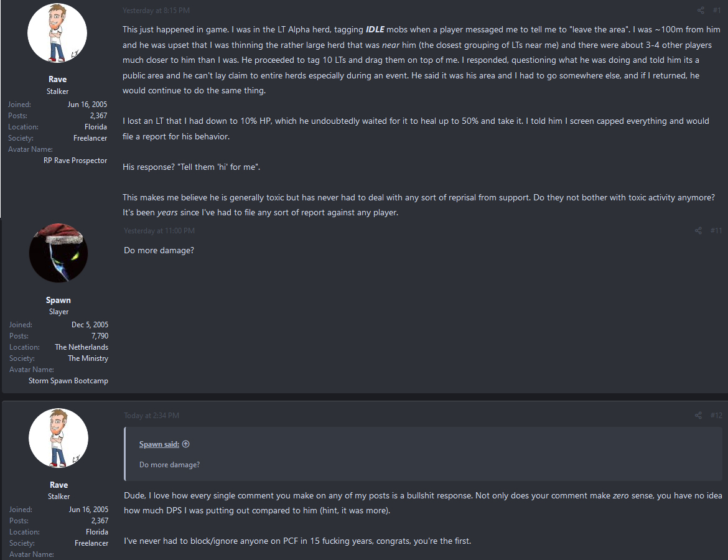Click the "Yesterday at 11:00 PM" timestamp
728x560 pixels.
159,231
